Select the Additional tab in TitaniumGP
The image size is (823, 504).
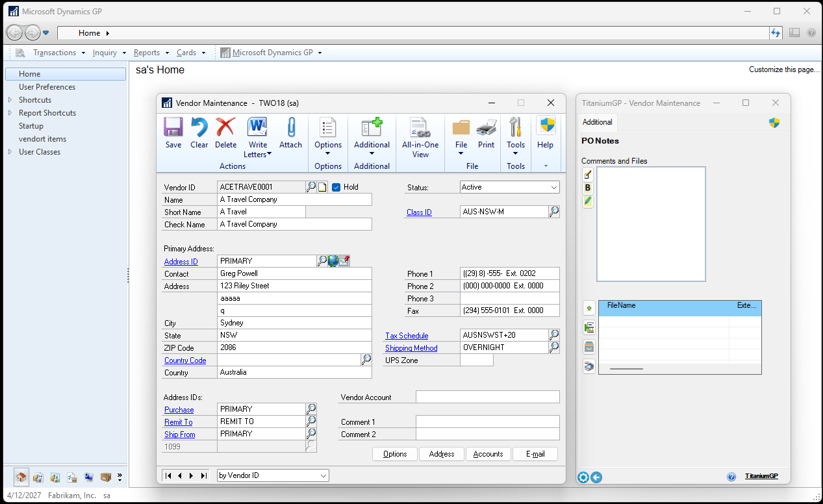click(x=597, y=122)
